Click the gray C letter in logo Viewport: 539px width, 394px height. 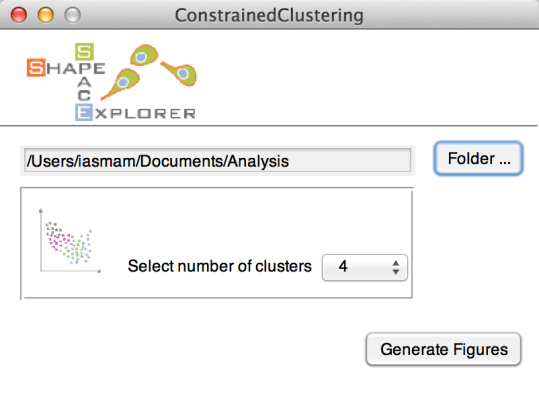point(84,95)
